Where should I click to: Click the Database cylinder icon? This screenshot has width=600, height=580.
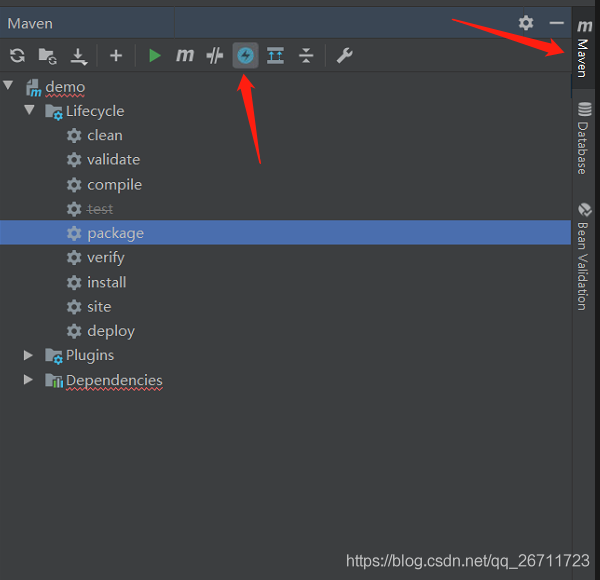584,109
